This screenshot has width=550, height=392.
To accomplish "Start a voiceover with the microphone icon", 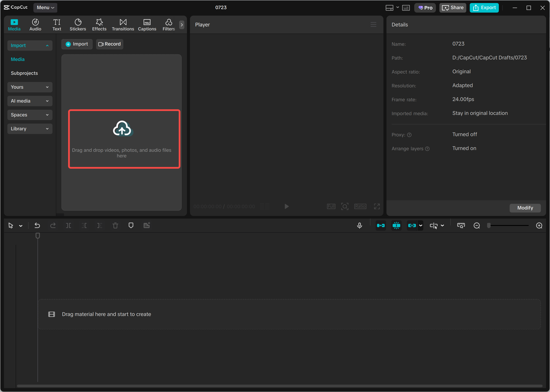I will tap(360, 225).
